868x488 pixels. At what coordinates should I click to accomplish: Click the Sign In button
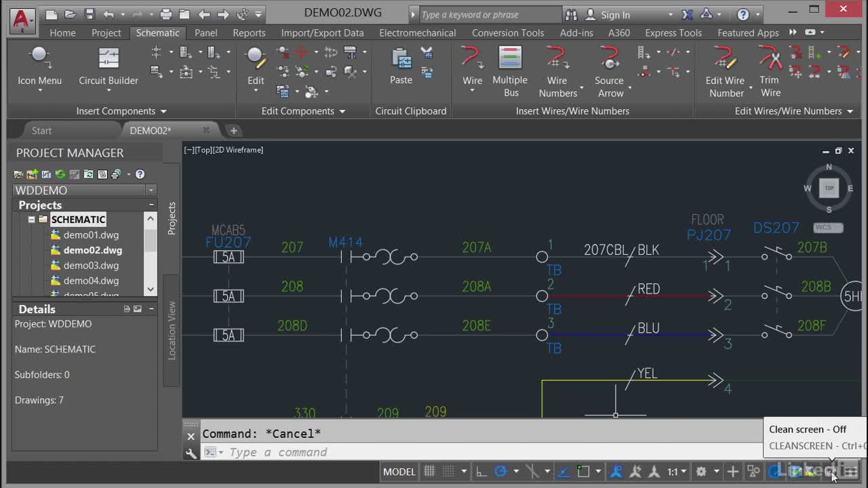point(616,15)
